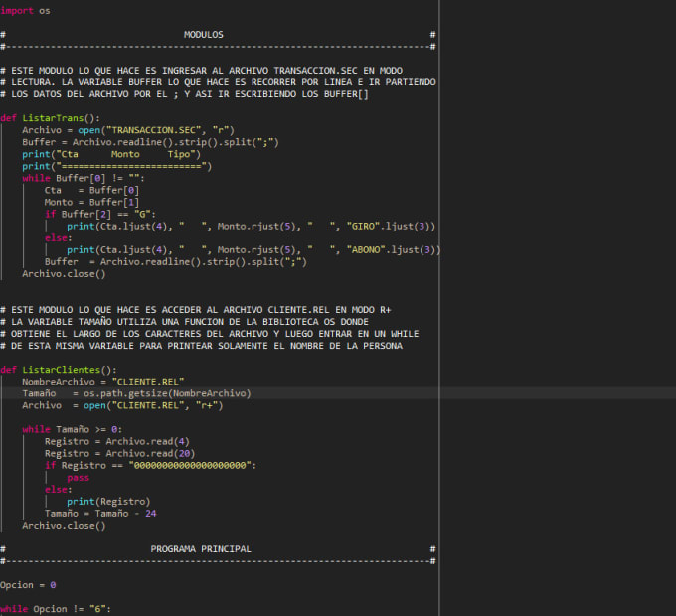Click 'while Buffer[0] != "":' line
The width and height of the screenshot is (676, 616).
(x=84, y=178)
